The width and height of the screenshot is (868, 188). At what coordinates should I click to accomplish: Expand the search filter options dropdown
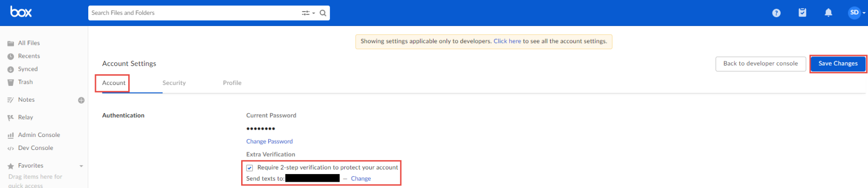click(308, 13)
